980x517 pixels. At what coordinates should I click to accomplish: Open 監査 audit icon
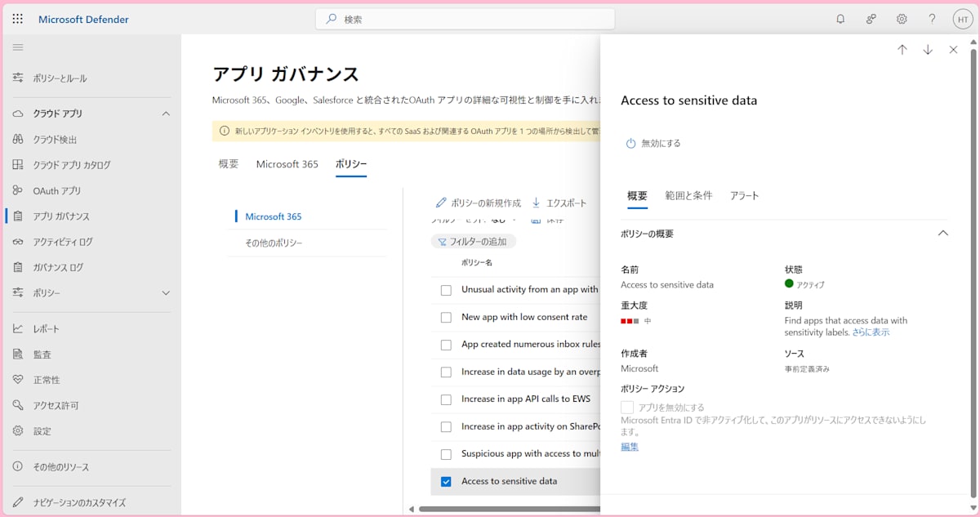pyautogui.click(x=18, y=354)
